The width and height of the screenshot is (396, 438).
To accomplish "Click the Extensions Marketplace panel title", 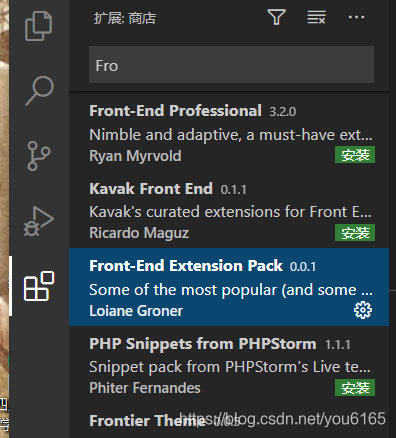I will [x=125, y=18].
